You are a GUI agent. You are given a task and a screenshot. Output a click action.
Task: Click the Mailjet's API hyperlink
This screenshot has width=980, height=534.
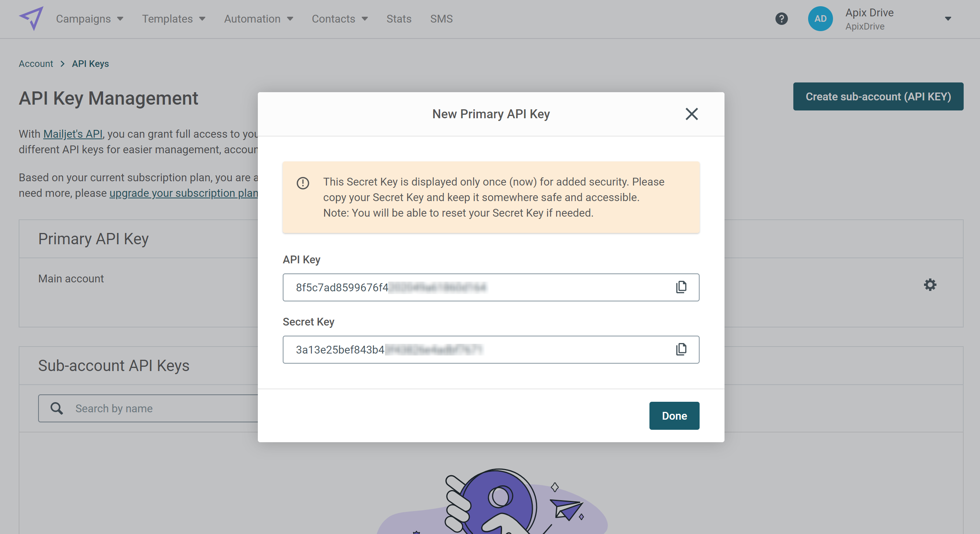[x=73, y=133]
